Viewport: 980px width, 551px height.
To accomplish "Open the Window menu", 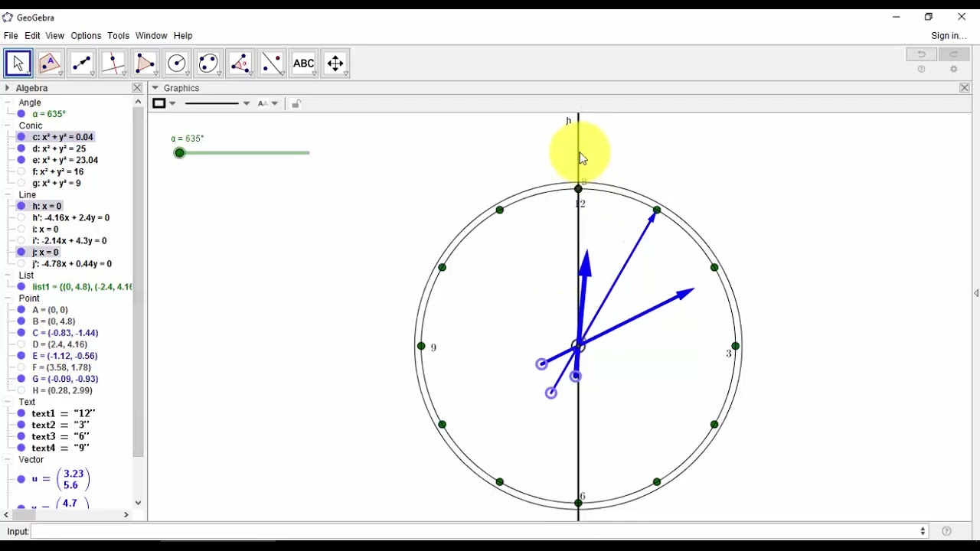I will 152,36.
